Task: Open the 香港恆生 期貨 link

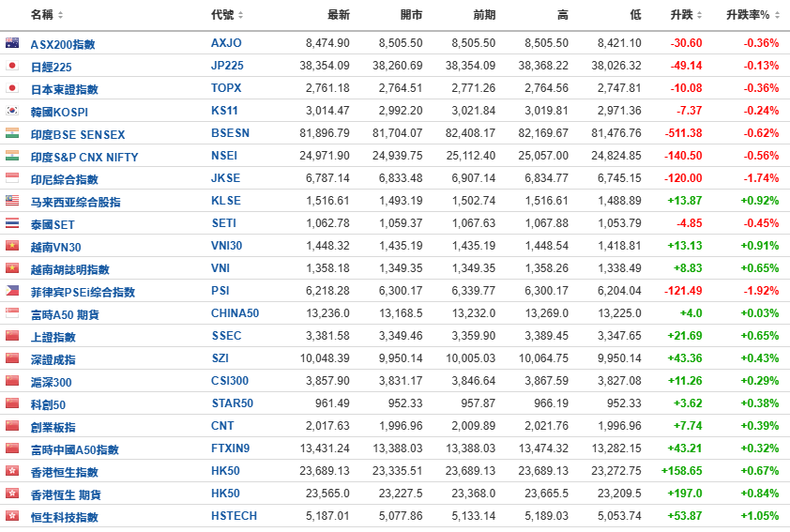Action: (x=66, y=494)
